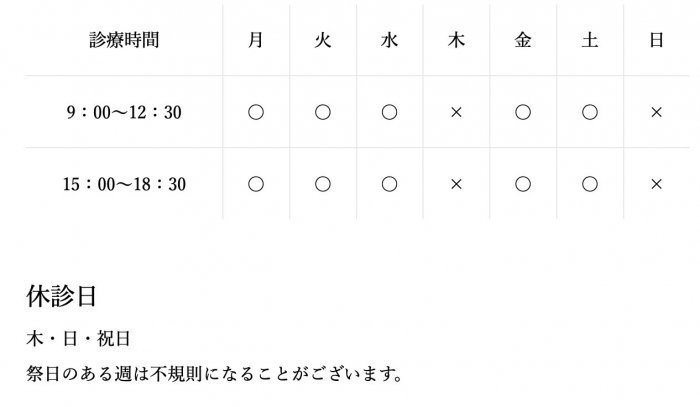Select the 診療時間 header cell
Image resolution: width=700 pixels, height=407 pixels.
(x=124, y=40)
